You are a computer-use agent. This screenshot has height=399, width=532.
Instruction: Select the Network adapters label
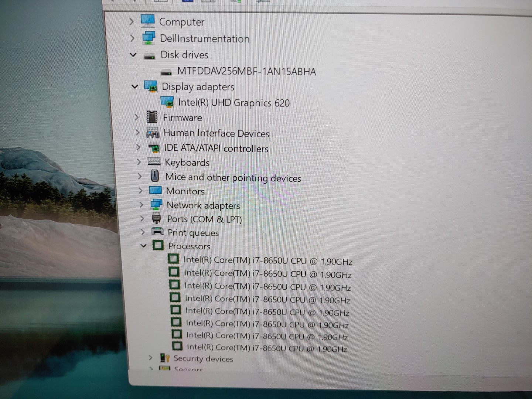pyautogui.click(x=203, y=205)
